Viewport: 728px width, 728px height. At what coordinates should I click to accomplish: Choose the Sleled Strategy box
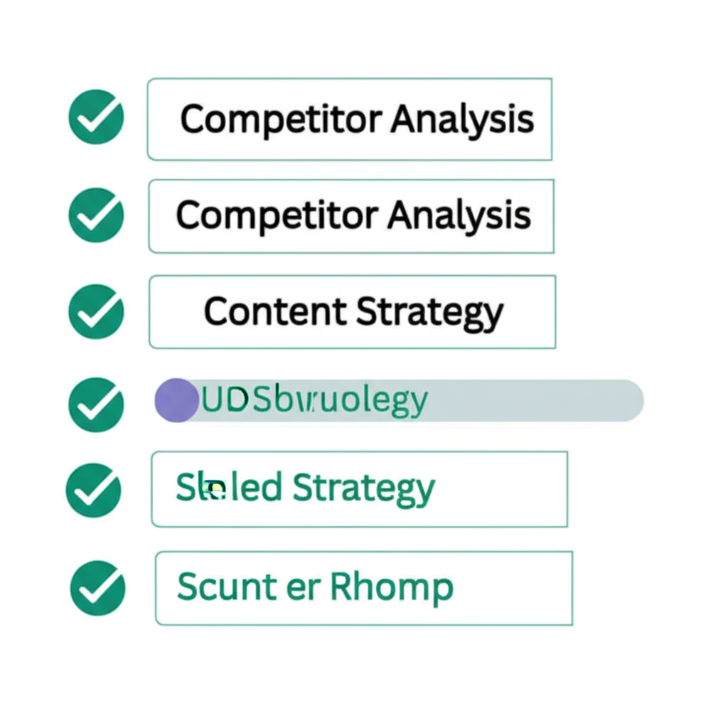359,489
